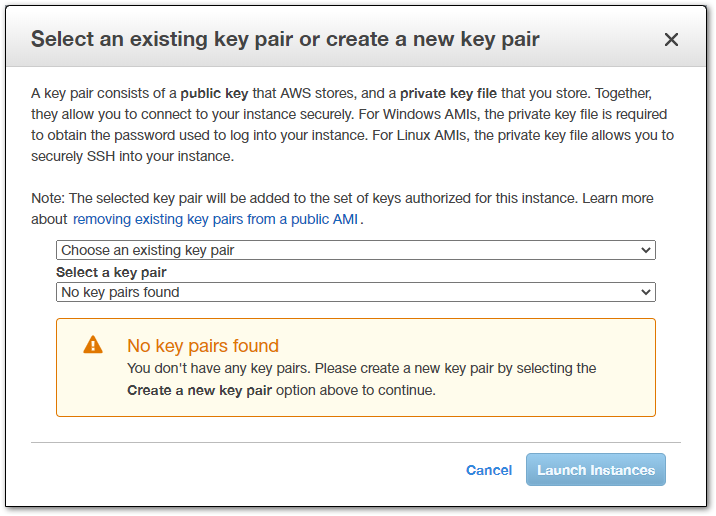
Task: Click the bold public key text
Action: 214,94
